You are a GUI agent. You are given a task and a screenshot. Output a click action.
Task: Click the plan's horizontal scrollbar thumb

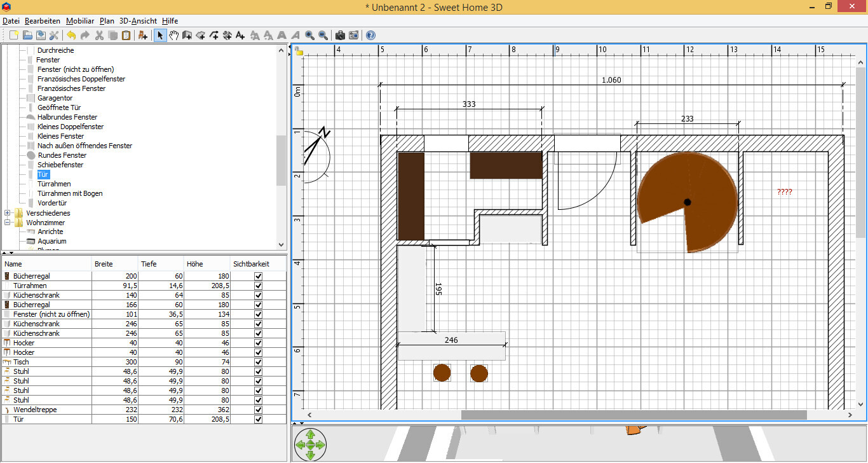tap(634, 415)
